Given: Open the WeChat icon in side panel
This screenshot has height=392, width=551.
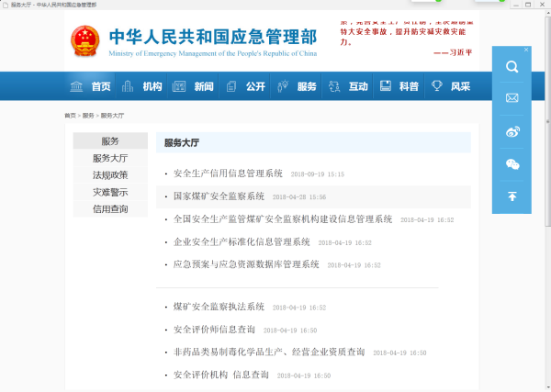Looking at the screenshot, I should point(512,164).
